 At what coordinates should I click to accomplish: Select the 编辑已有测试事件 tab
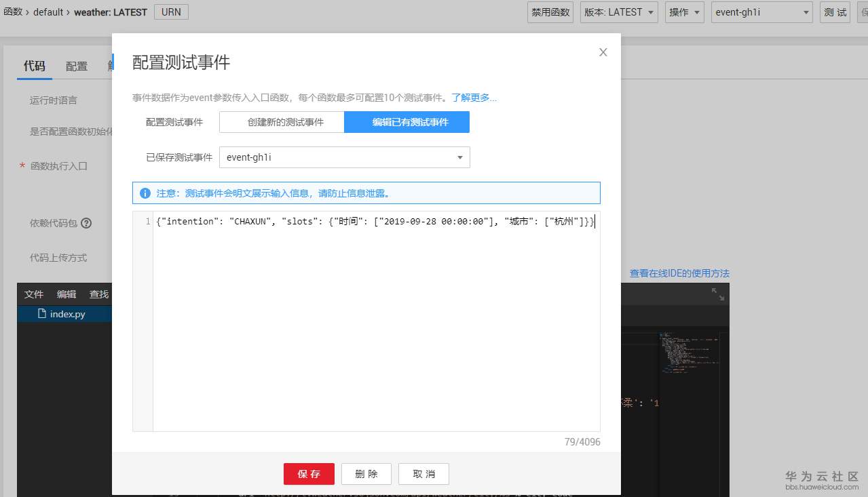point(406,122)
